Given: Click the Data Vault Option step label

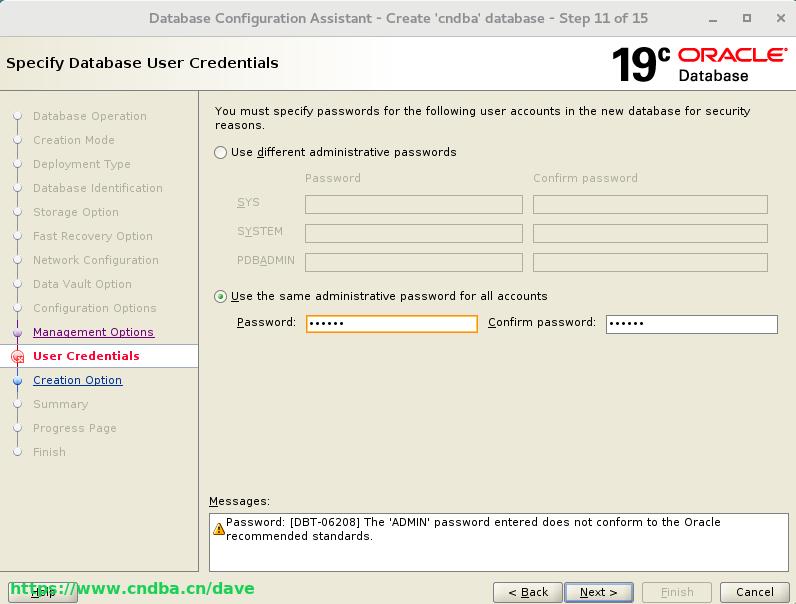Looking at the screenshot, I should pos(82,284).
